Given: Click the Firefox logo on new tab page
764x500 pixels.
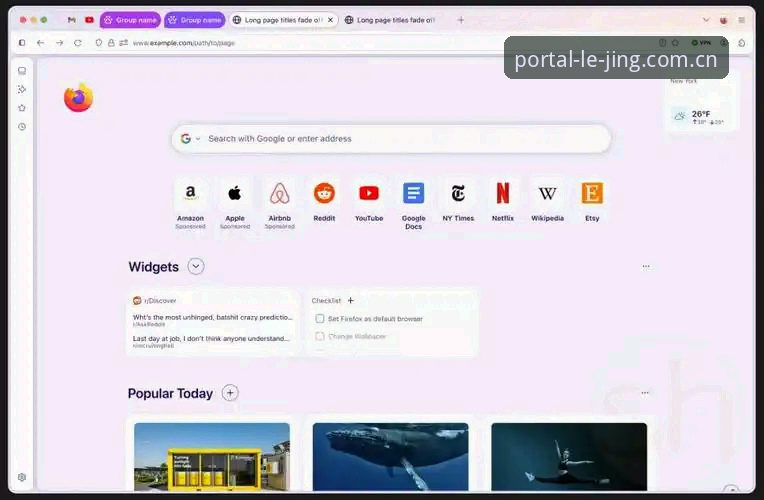Looking at the screenshot, I should coord(78,98).
